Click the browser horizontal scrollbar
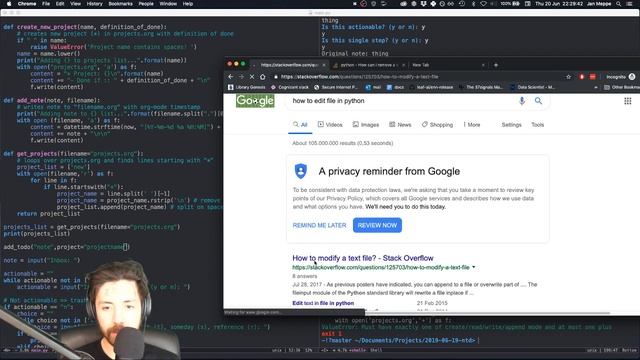 (488, 313)
